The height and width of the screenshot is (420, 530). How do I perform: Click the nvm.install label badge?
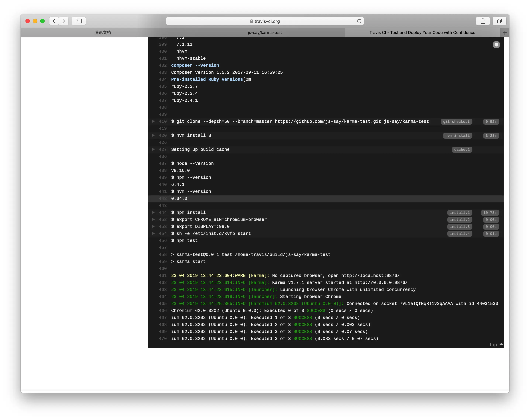tap(457, 136)
